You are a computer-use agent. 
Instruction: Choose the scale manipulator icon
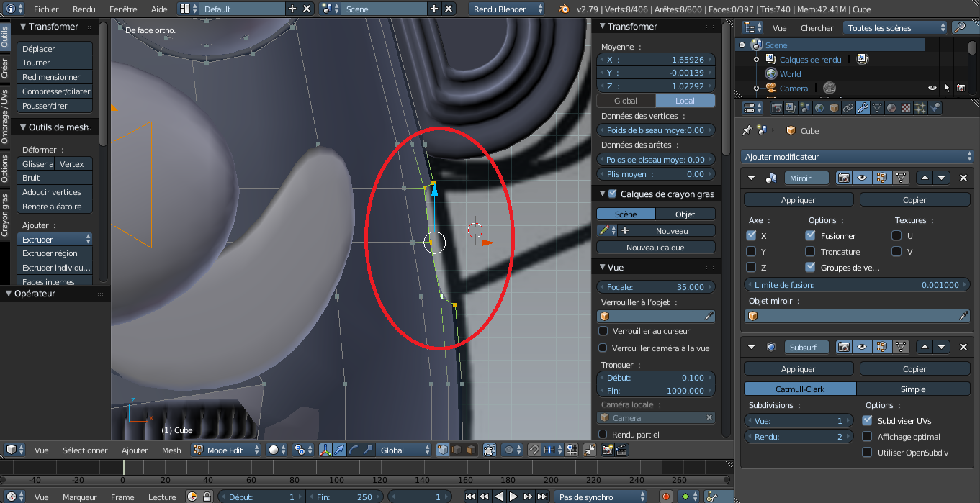click(x=368, y=450)
